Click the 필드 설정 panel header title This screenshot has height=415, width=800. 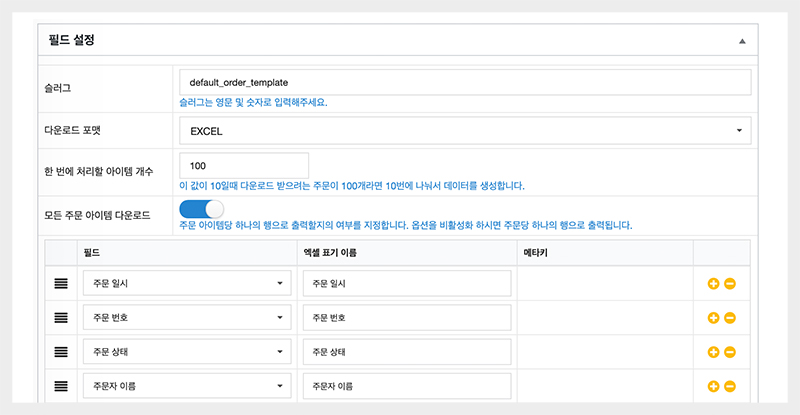tap(72, 41)
